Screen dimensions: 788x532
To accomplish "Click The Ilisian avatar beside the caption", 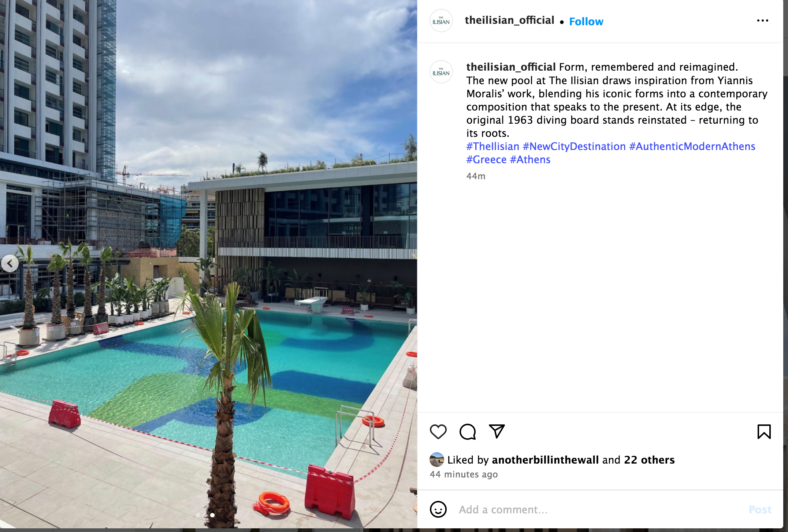I will [441, 72].
